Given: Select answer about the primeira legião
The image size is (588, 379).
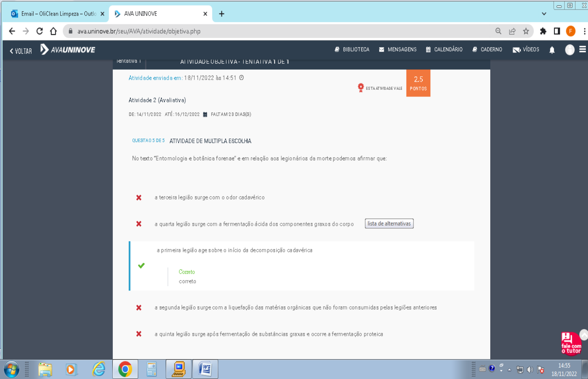Looking at the screenshot, I should [234, 250].
